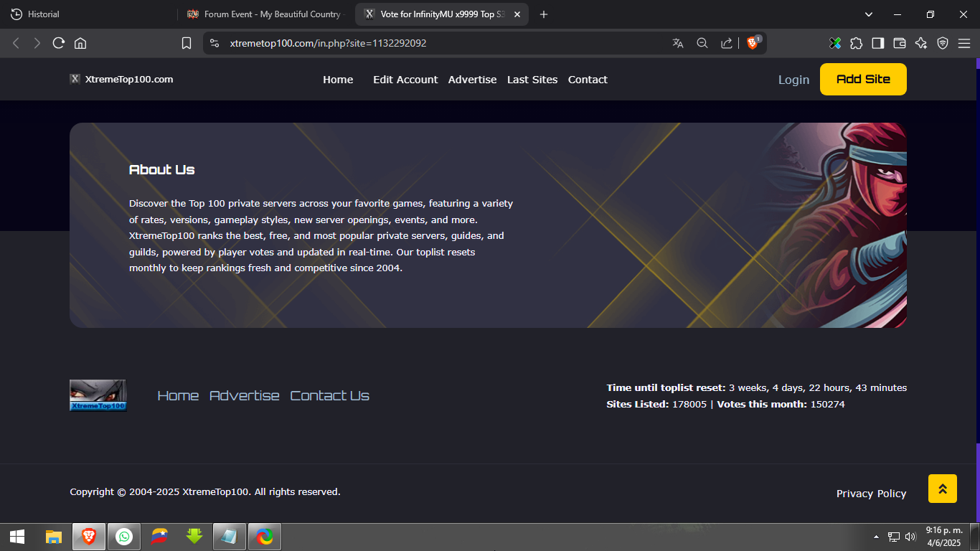This screenshot has width=980, height=551.
Task: Click the About Us heading
Action: tap(162, 169)
